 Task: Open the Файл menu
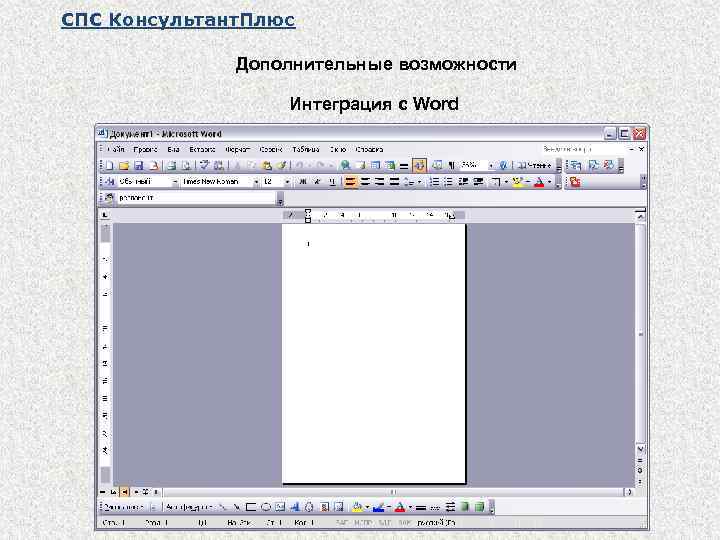[116, 149]
